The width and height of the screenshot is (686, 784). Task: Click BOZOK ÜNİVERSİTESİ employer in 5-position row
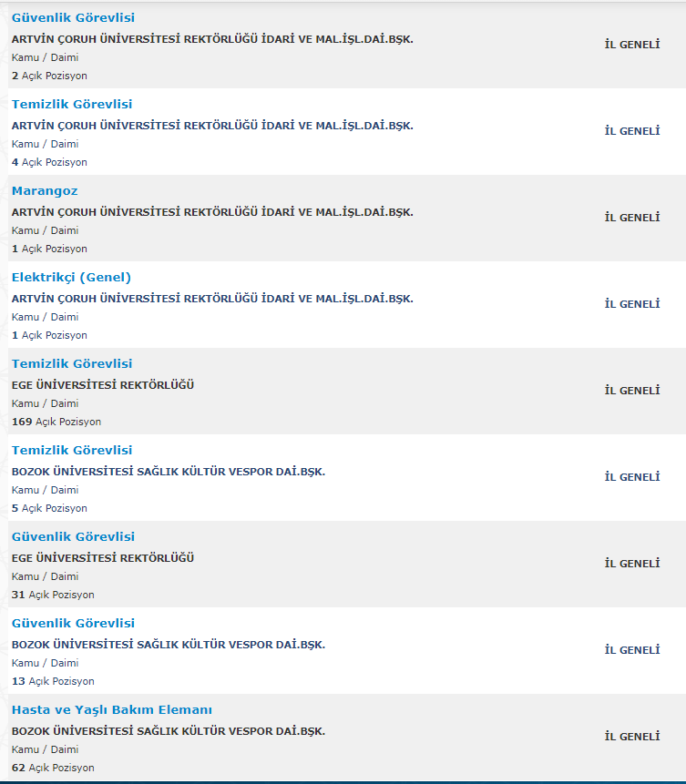tap(169, 472)
